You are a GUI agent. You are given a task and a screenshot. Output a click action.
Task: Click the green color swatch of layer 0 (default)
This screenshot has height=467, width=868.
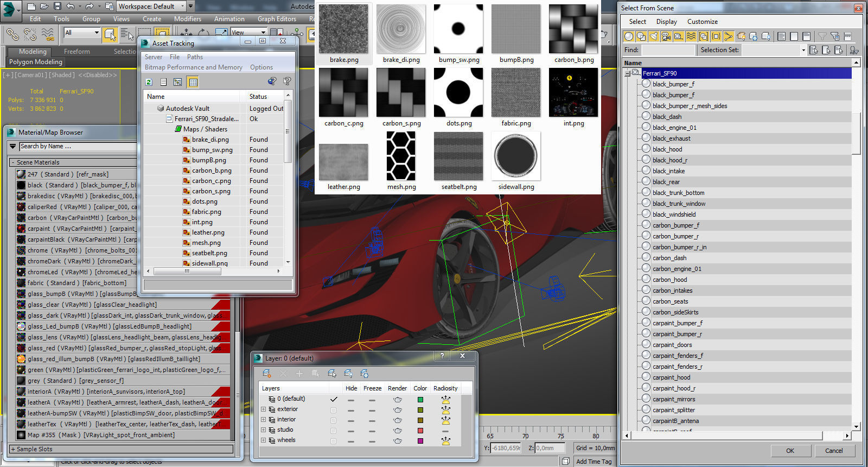tap(420, 400)
